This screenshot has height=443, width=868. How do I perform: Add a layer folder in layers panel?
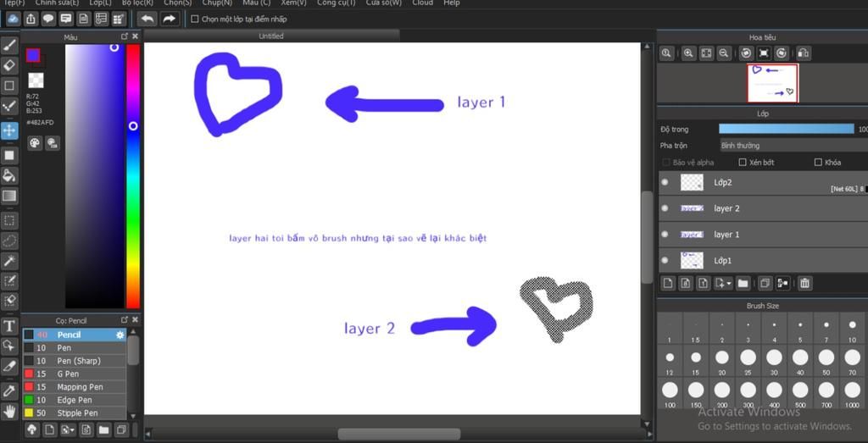(x=743, y=283)
